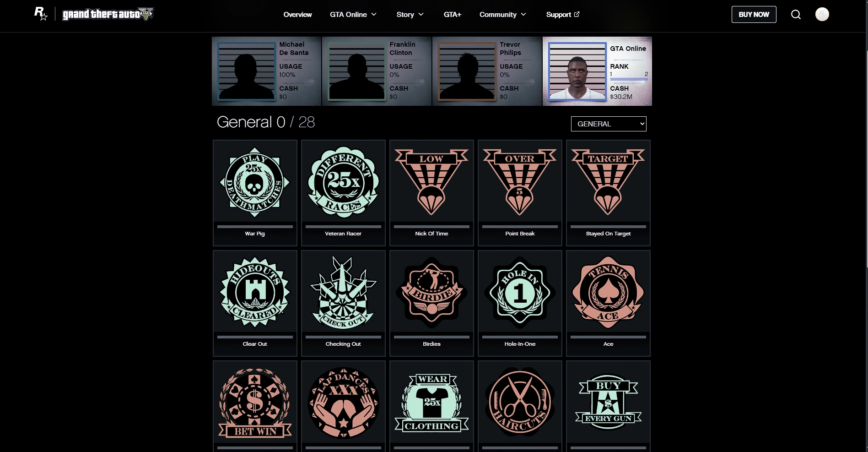This screenshot has width=868, height=452.
Task: Click the $30.2M cash value
Action: [621, 97]
